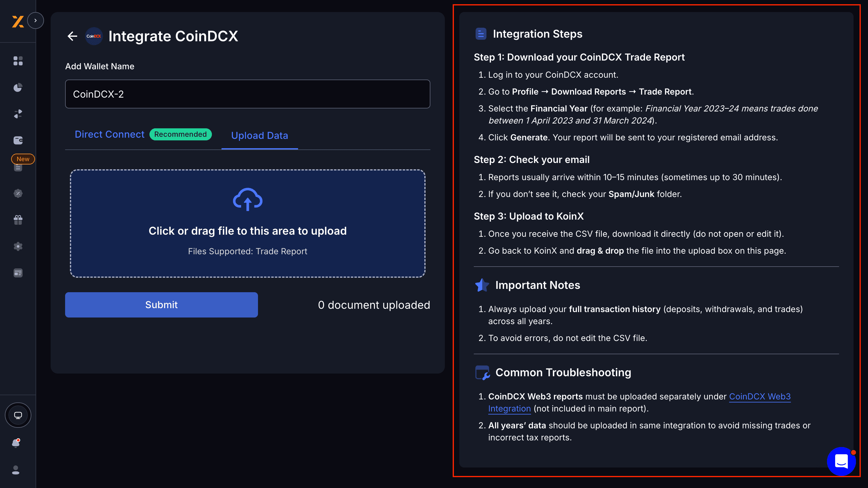Open the Intercom chat bubble at bottom right
This screenshot has width=868, height=488.
pyautogui.click(x=841, y=462)
